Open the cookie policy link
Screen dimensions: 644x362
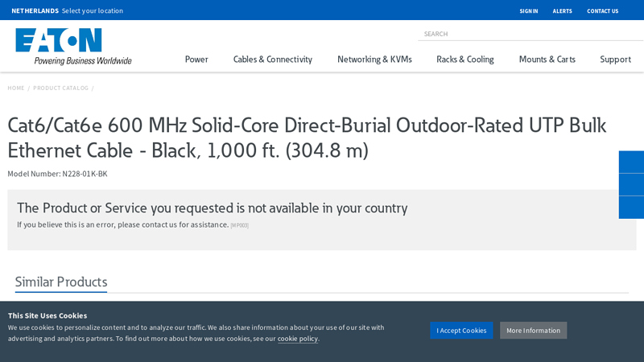tap(298, 339)
